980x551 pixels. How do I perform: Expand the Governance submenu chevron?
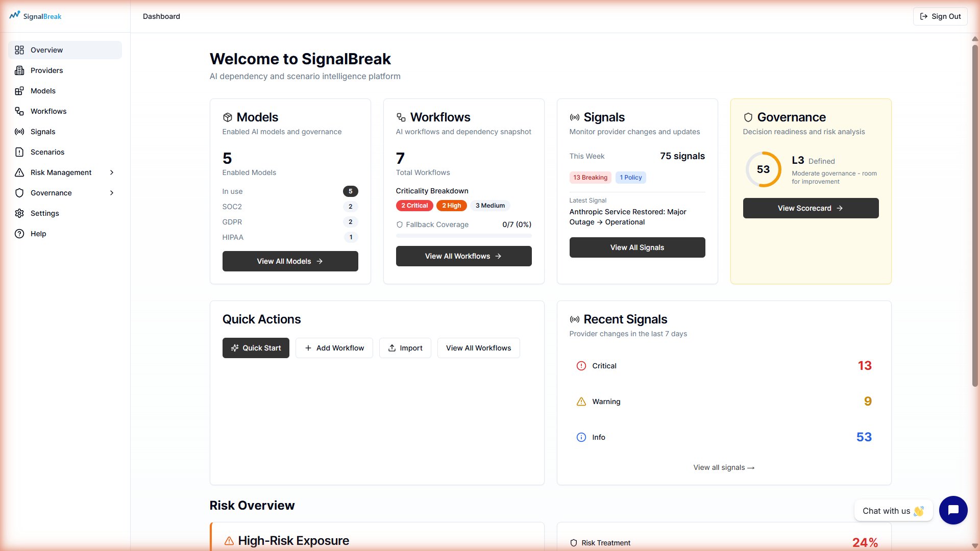click(x=112, y=193)
